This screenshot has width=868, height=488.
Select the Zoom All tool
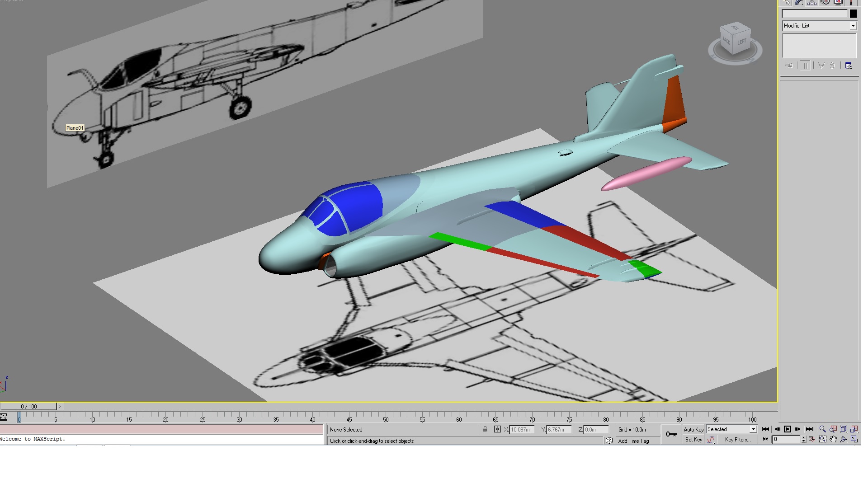[x=833, y=429]
